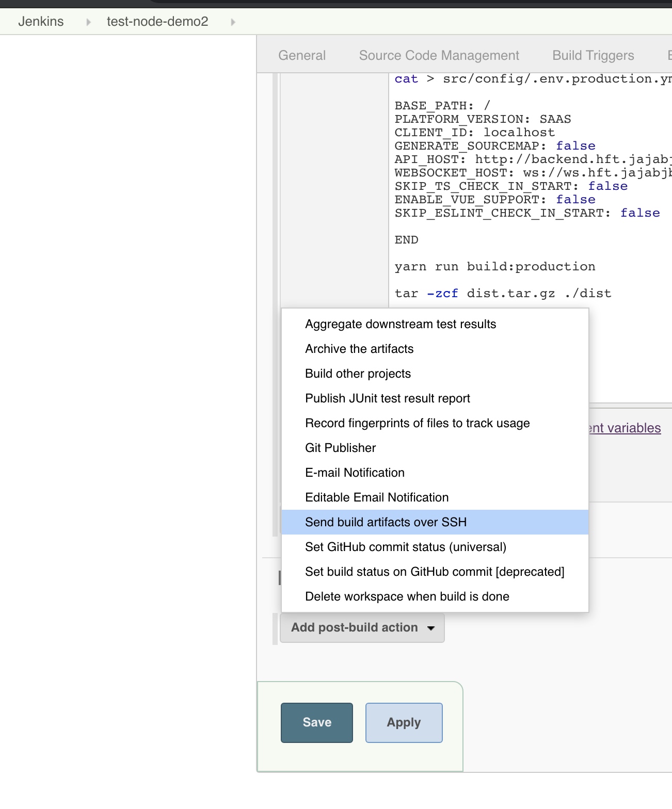Select E-mail Notification option

point(435,473)
